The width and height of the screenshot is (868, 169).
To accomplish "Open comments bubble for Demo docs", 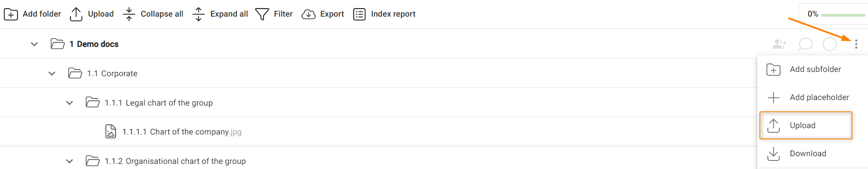I will click(805, 44).
